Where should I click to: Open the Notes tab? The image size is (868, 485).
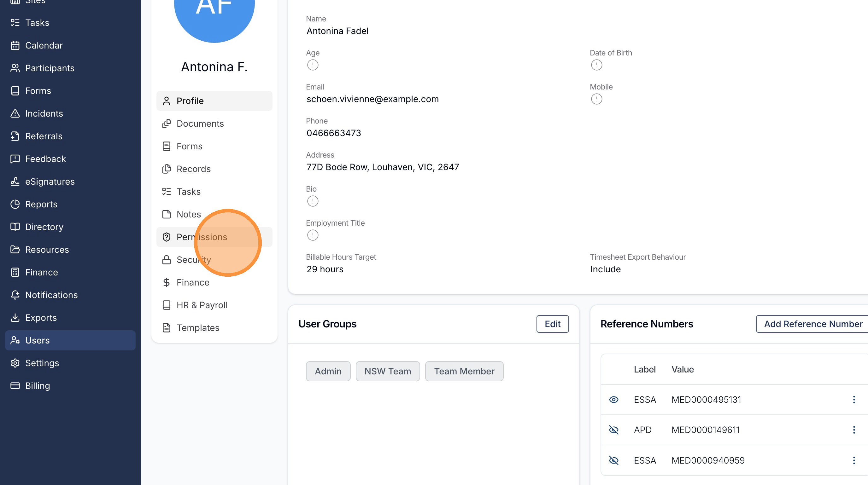point(214,214)
